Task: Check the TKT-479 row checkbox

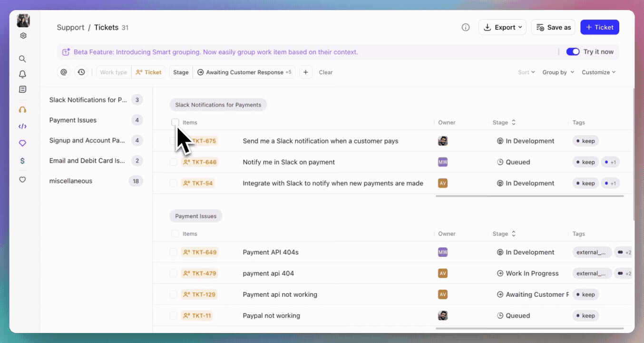Action: pyautogui.click(x=174, y=274)
